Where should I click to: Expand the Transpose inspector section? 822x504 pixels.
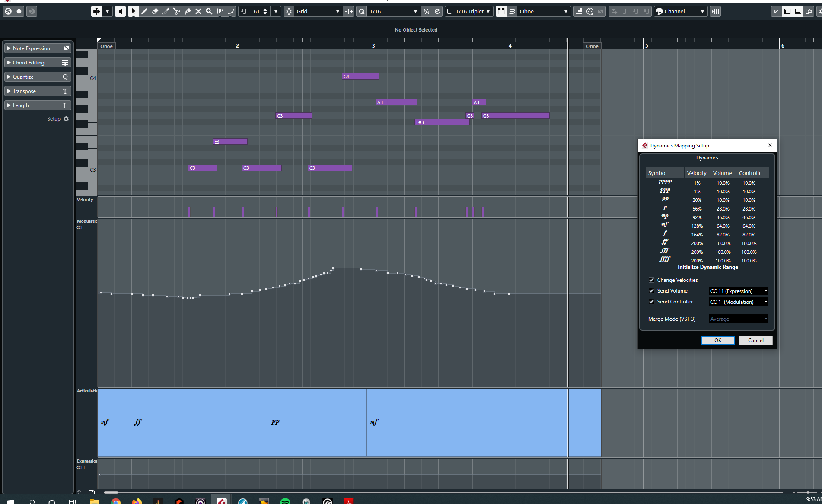coord(9,91)
